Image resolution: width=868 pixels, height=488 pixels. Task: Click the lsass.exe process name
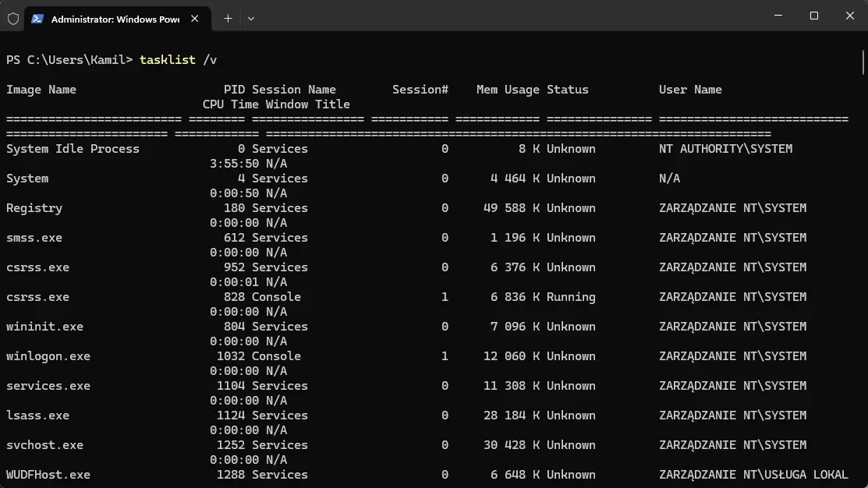click(x=37, y=416)
